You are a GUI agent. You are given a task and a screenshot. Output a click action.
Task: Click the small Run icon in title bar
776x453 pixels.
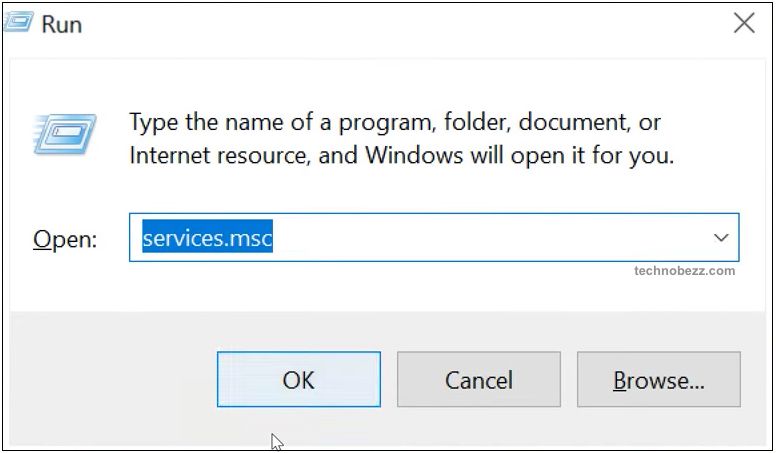[x=18, y=22]
